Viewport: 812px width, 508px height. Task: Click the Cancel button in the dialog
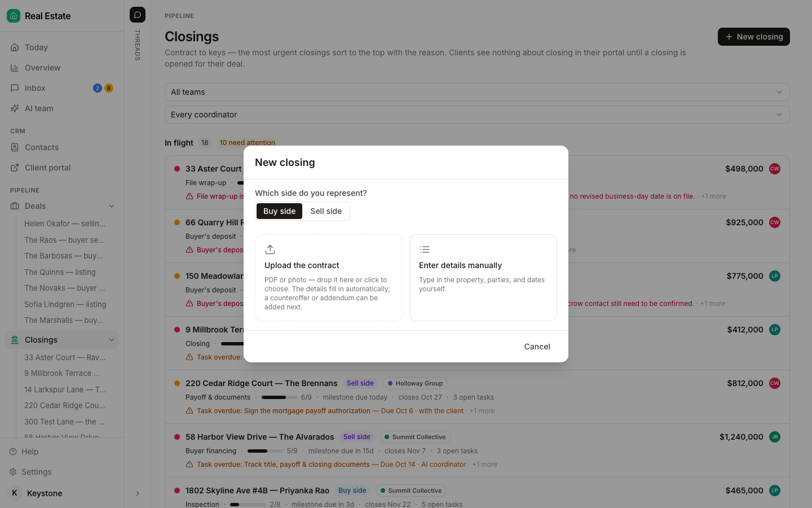(537, 347)
